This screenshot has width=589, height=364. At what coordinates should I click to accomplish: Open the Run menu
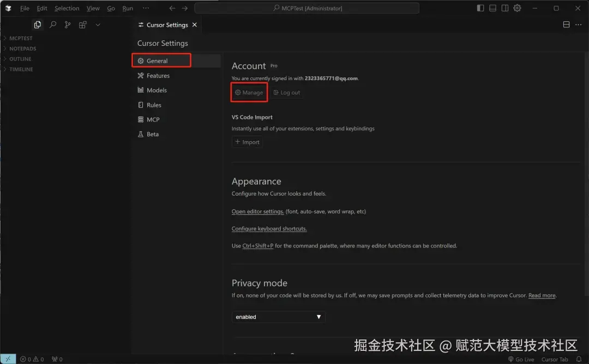128,8
